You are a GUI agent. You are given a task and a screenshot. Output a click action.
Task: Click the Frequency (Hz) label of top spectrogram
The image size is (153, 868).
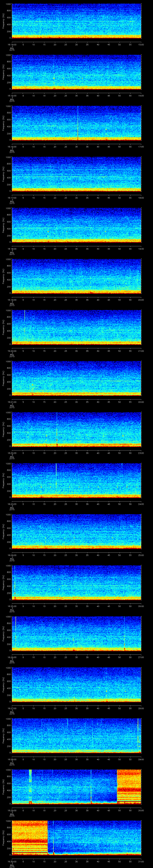click(x=3, y=21)
